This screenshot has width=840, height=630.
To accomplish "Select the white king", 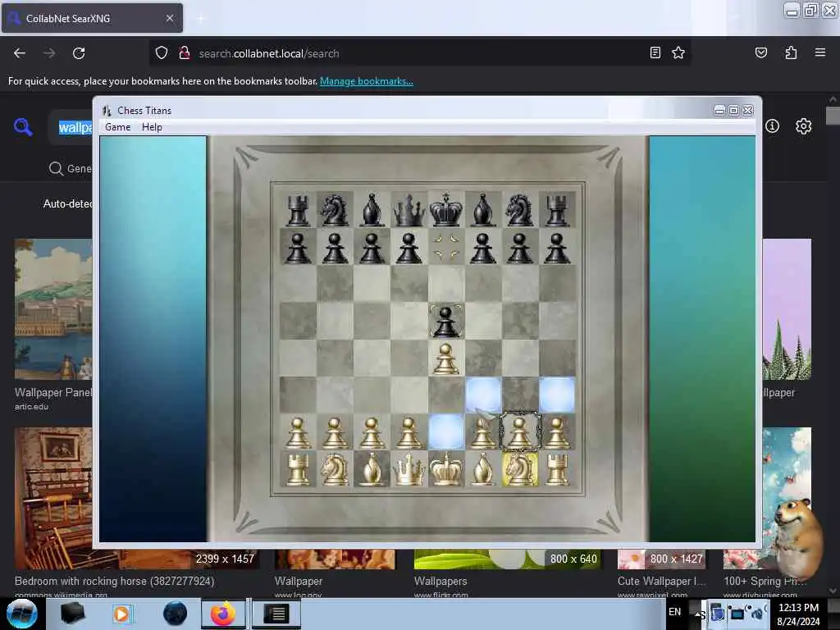I will [445, 468].
